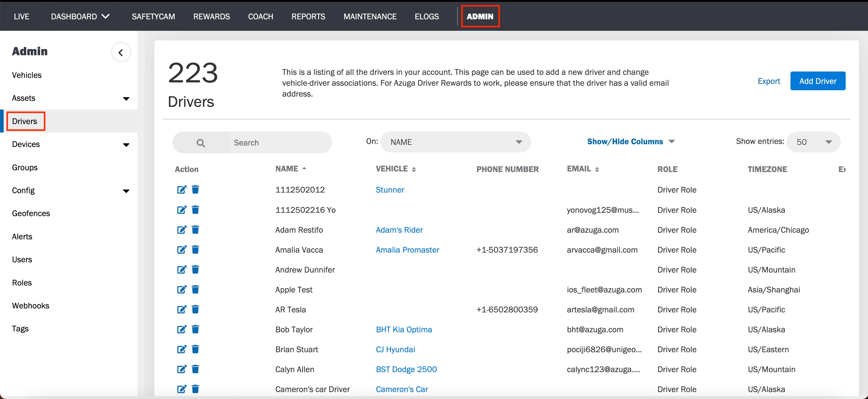This screenshot has height=399, width=868.
Task: Expand the Devices submenu
Action: (x=126, y=145)
